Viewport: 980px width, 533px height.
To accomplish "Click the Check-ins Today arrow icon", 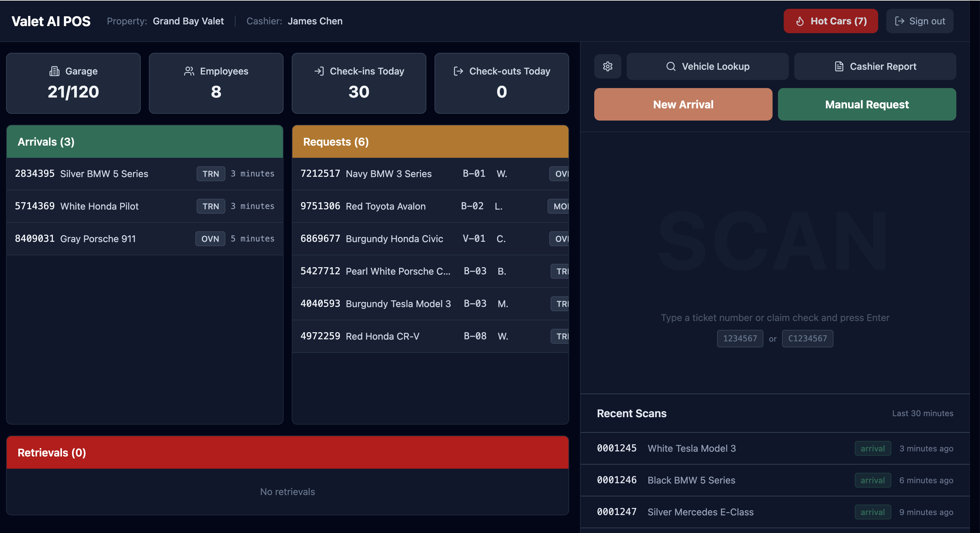I will pyautogui.click(x=319, y=71).
